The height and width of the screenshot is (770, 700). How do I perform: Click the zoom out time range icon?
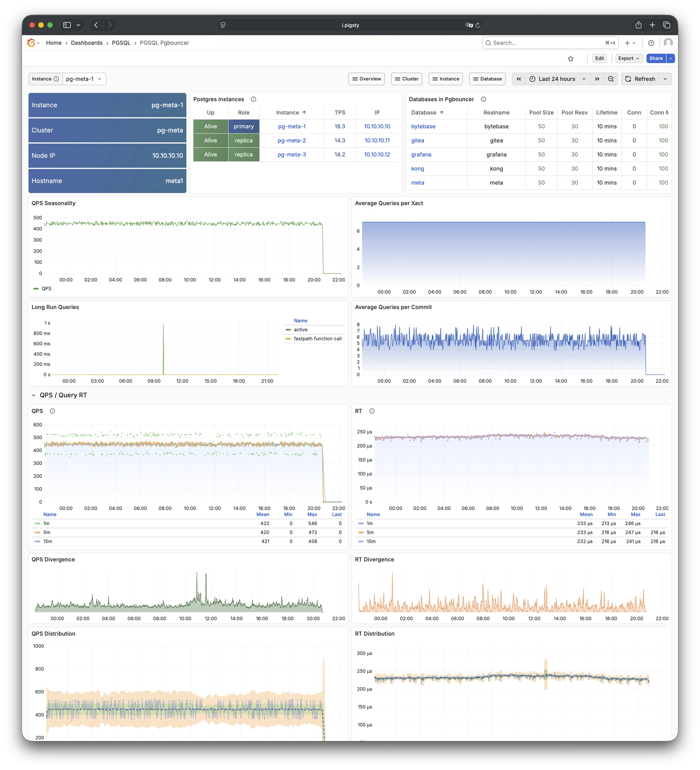tap(611, 79)
